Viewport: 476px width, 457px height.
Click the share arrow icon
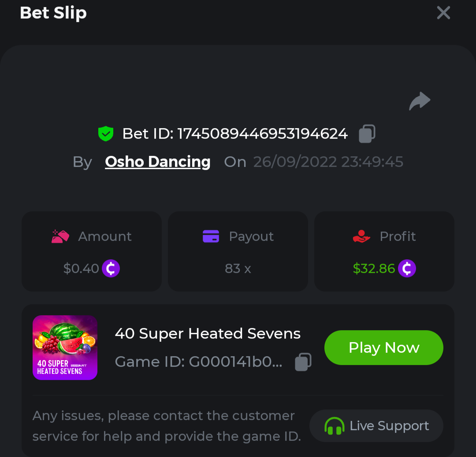[x=420, y=101]
